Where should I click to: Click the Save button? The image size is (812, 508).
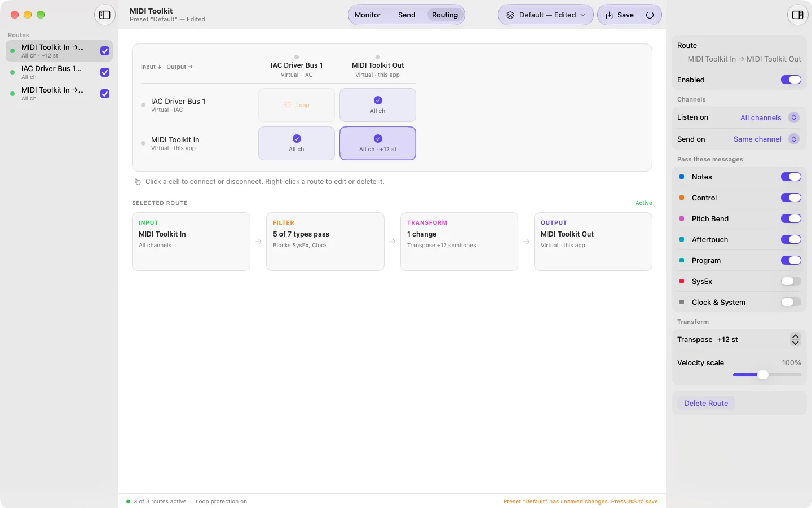(620, 15)
